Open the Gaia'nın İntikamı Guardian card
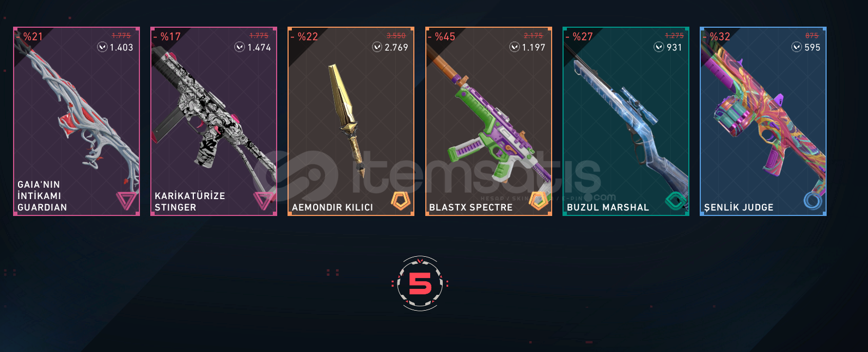868x352 pixels. tap(76, 121)
